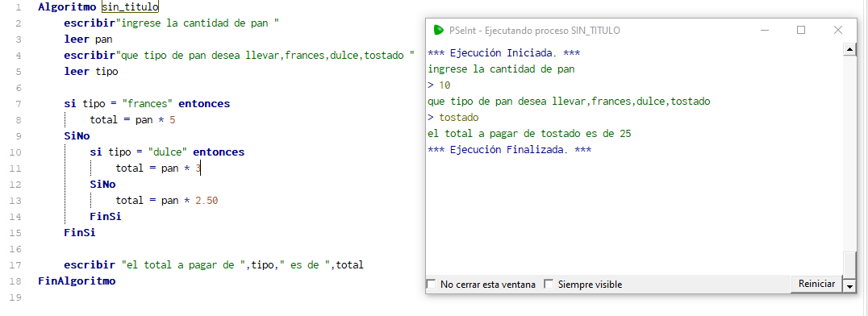Click the SiNo keyword on line 9
This screenshot has width=868, height=316.
pyautogui.click(x=77, y=135)
